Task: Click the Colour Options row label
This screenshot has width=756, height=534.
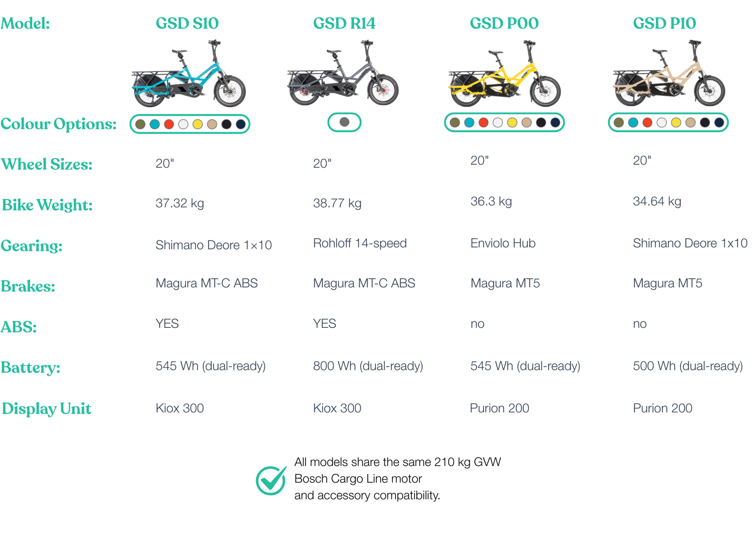Action: tap(59, 124)
